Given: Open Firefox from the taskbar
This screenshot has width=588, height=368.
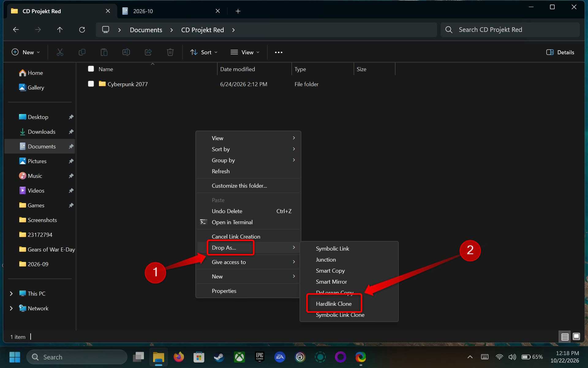Looking at the screenshot, I should (x=179, y=357).
